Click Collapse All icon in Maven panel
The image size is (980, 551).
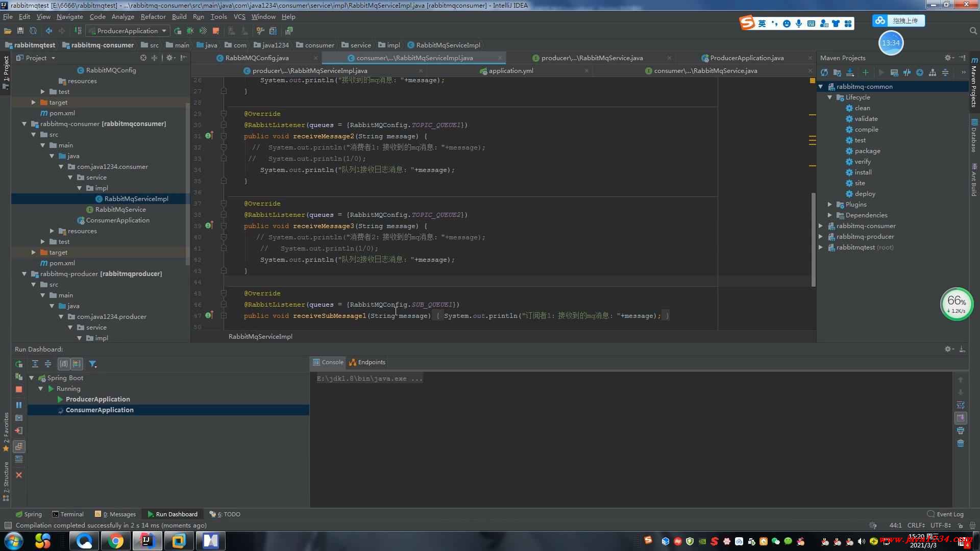(945, 72)
